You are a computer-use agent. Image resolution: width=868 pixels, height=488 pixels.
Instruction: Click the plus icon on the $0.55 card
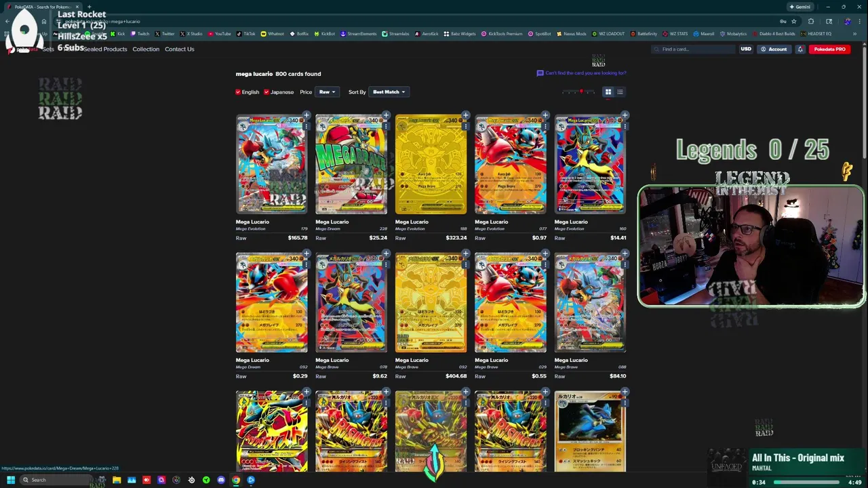coord(545,253)
